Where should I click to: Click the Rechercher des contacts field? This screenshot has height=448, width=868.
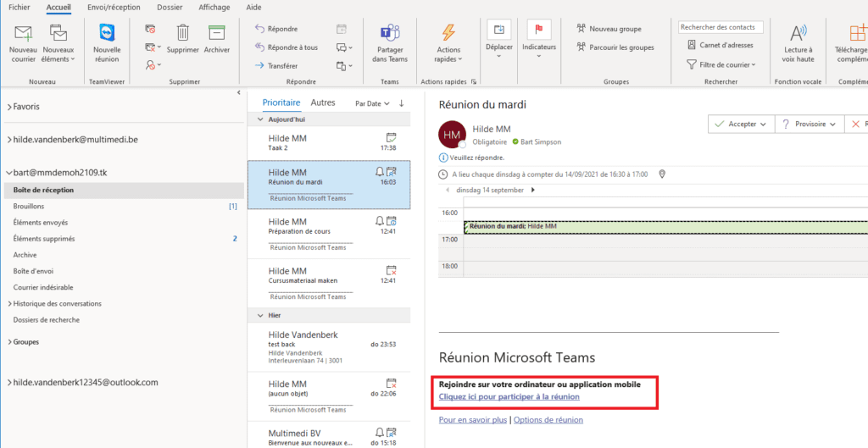tap(721, 26)
